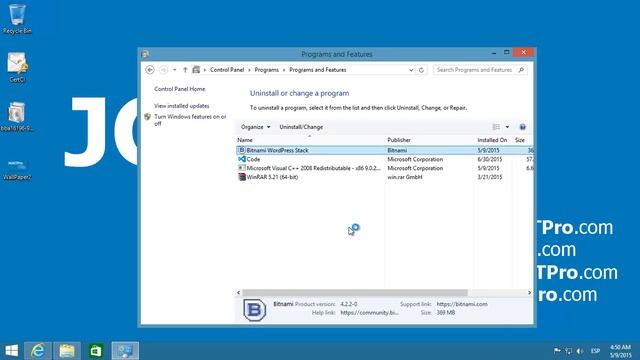Click the https://community.bi... help link

tap(369, 313)
